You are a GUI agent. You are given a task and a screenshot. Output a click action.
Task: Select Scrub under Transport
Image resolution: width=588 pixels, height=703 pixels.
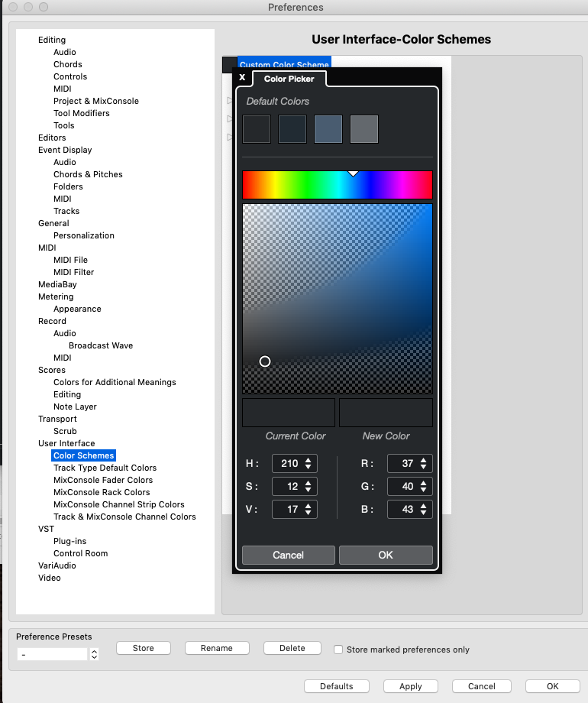click(65, 431)
